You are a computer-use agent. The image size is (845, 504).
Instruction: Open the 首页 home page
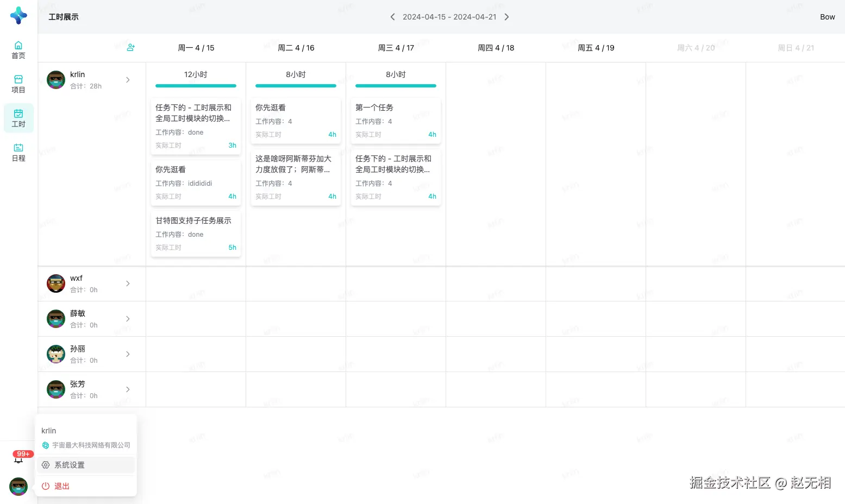[x=18, y=50]
